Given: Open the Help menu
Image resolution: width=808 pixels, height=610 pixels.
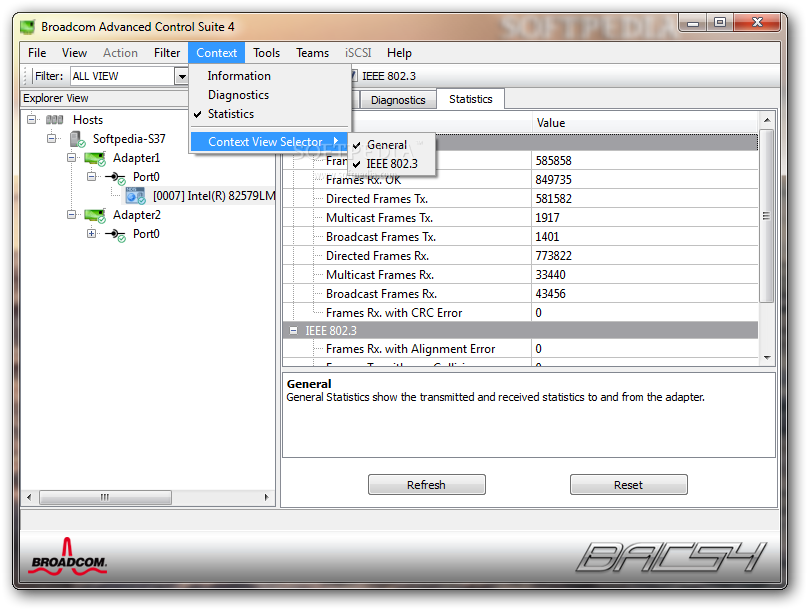Looking at the screenshot, I should click(x=399, y=53).
